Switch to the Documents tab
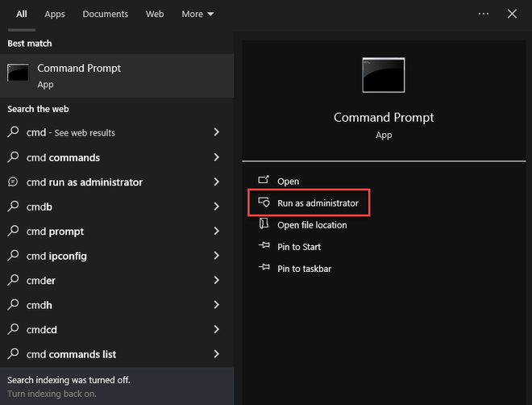Image resolution: width=532 pixels, height=405 pixels. 105,14
